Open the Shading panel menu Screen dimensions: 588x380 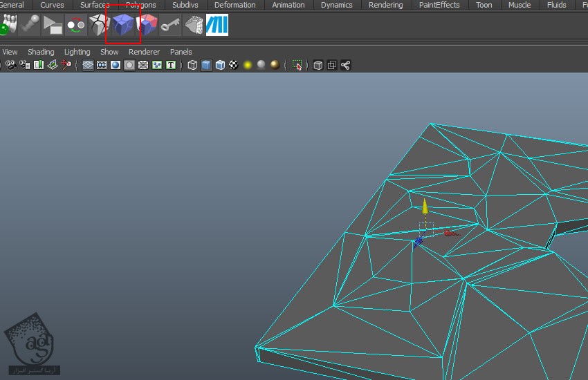coord(41,52)
